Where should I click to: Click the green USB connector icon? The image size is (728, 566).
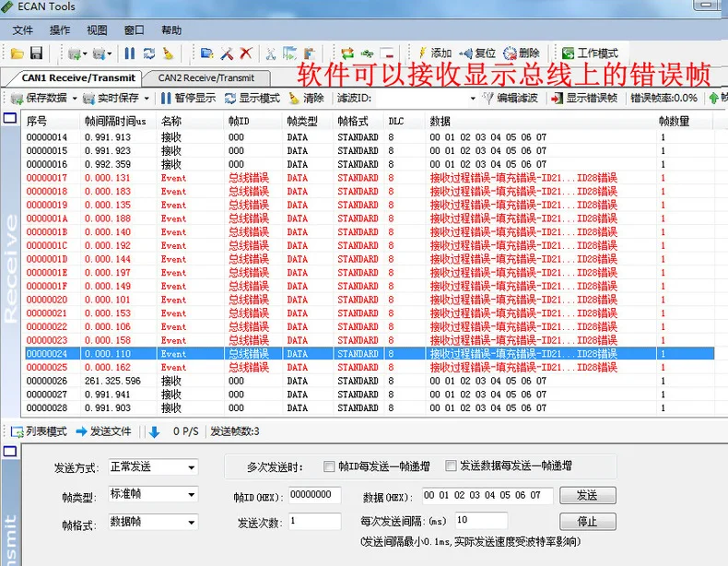click(367, 53)
